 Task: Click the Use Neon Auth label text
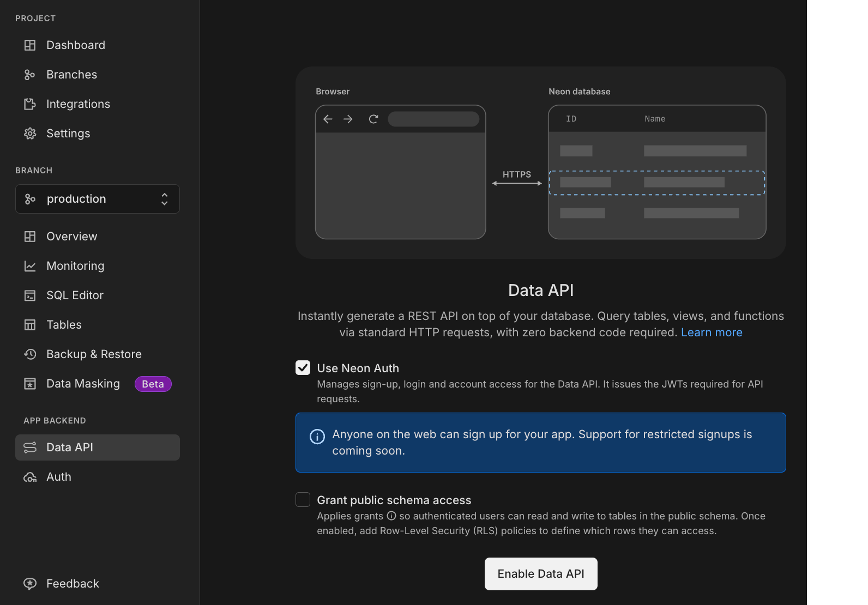(x=358, y=368)
